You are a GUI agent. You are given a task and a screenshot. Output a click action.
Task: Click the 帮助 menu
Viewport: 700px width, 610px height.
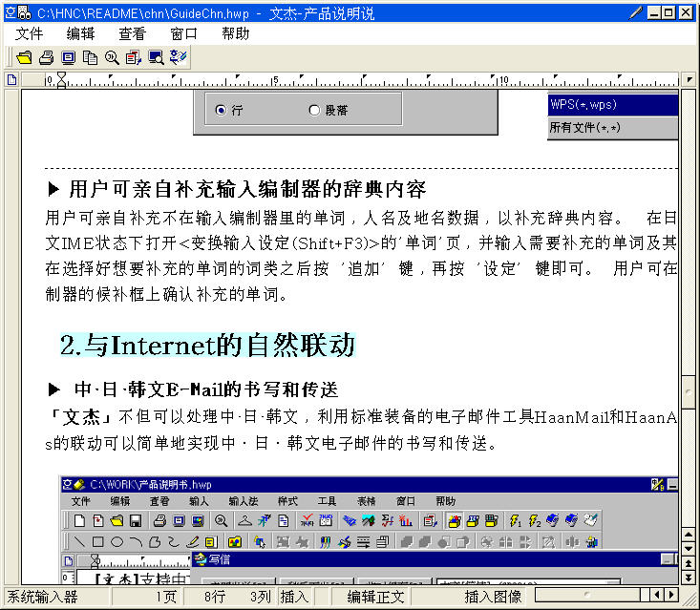pyautogui.click(x=235, y=33)
